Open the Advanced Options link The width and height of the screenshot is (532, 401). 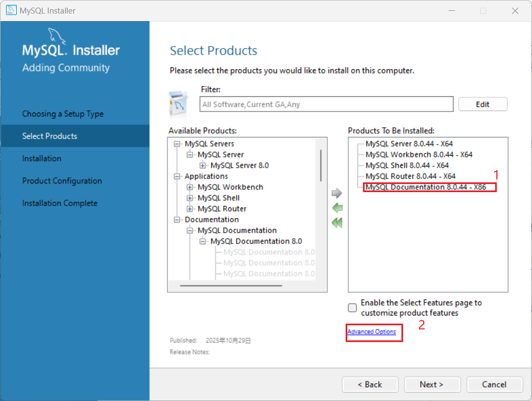pyautogui.click(x=372, y=332)
